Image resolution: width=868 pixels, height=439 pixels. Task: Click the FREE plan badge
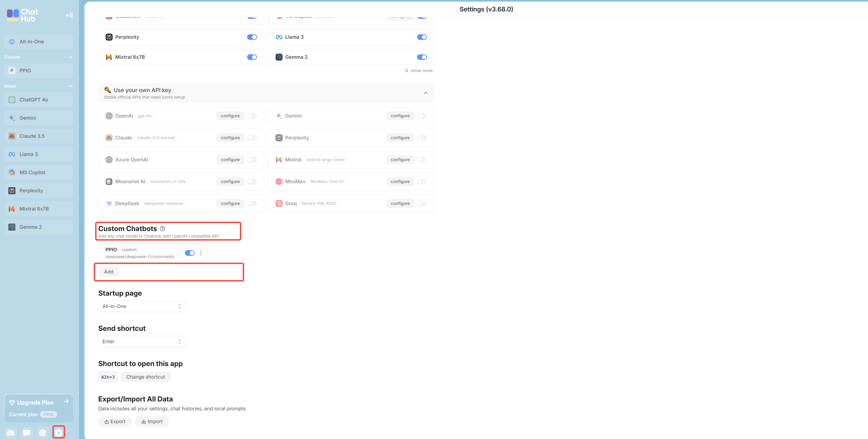pos(48,415)
